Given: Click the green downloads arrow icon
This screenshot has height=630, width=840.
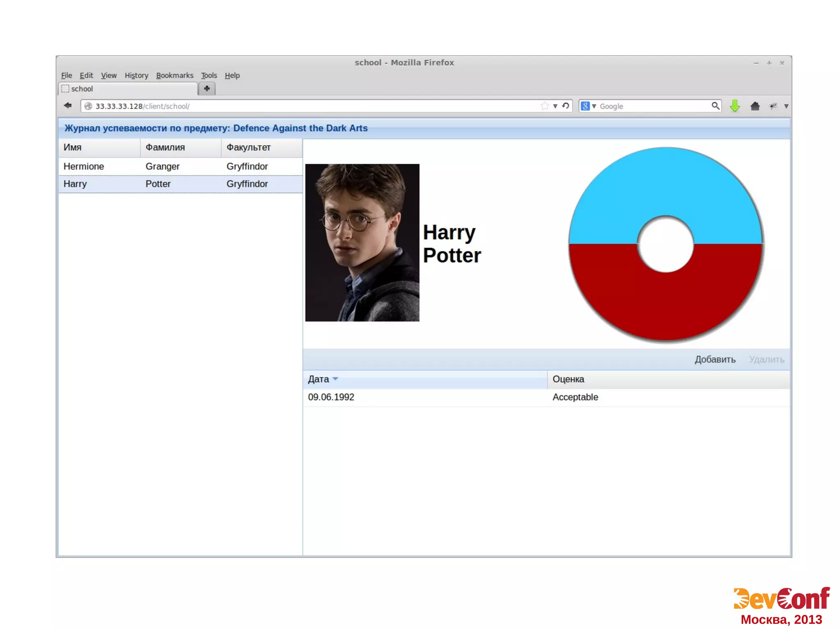Looking at the screenshot, I should coord(735,106).
